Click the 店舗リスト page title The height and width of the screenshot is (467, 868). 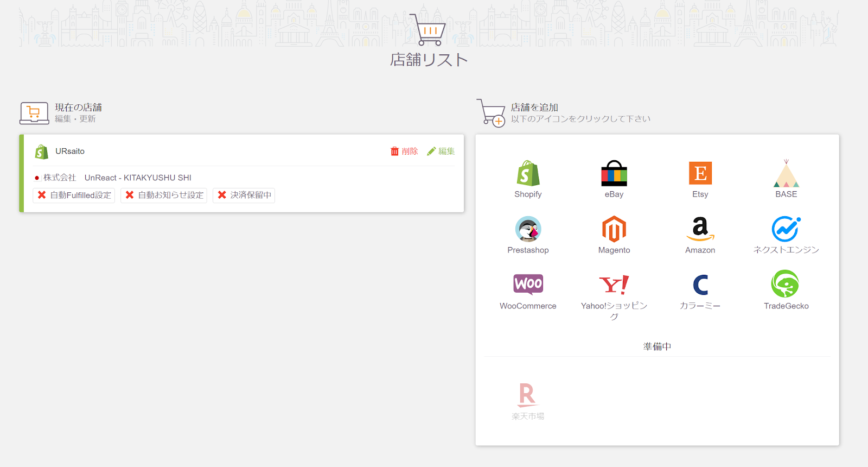click(429, 60)
